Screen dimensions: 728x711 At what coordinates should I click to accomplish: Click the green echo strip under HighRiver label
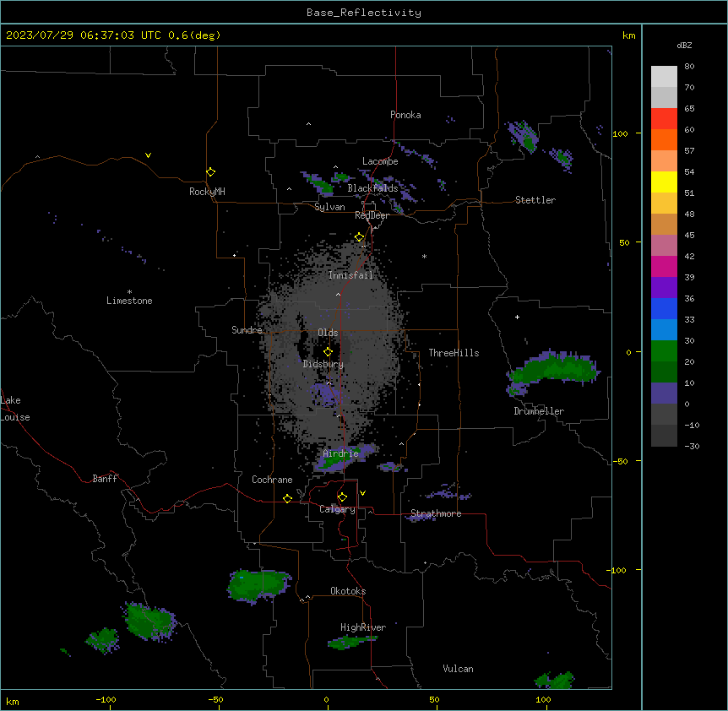click(x=351, y=642)
